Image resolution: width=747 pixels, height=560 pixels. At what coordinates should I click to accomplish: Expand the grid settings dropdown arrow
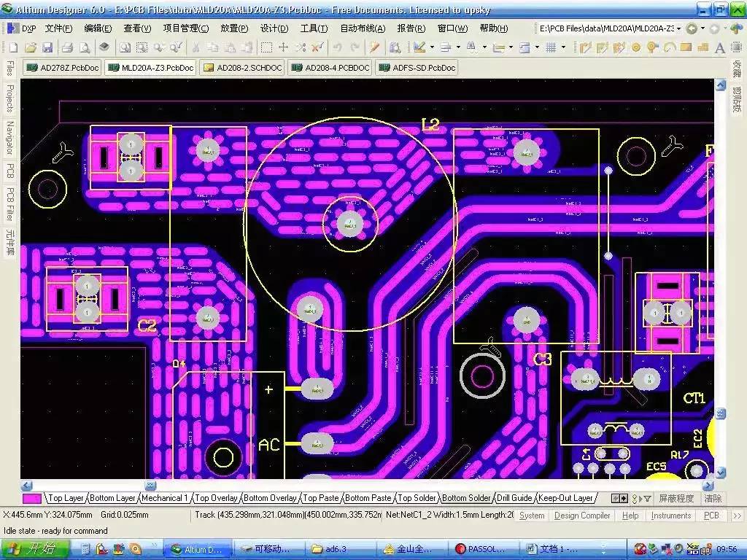[564, 47]
